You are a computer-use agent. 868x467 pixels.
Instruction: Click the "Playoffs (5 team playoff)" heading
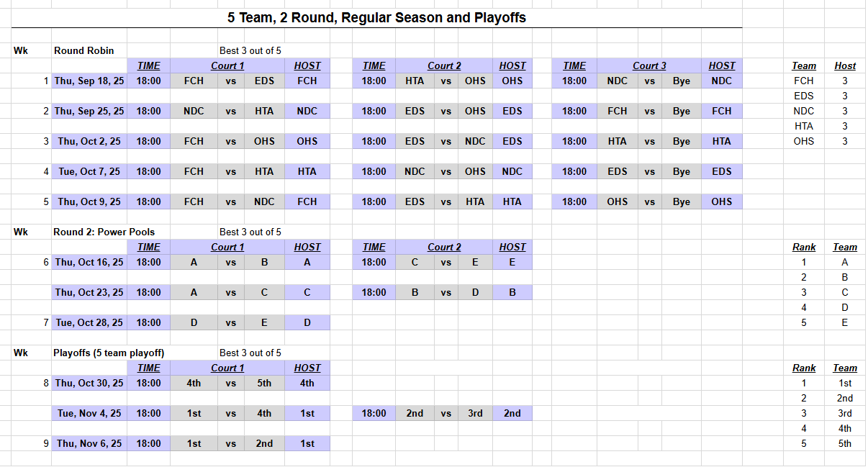(x=109, y=353)
